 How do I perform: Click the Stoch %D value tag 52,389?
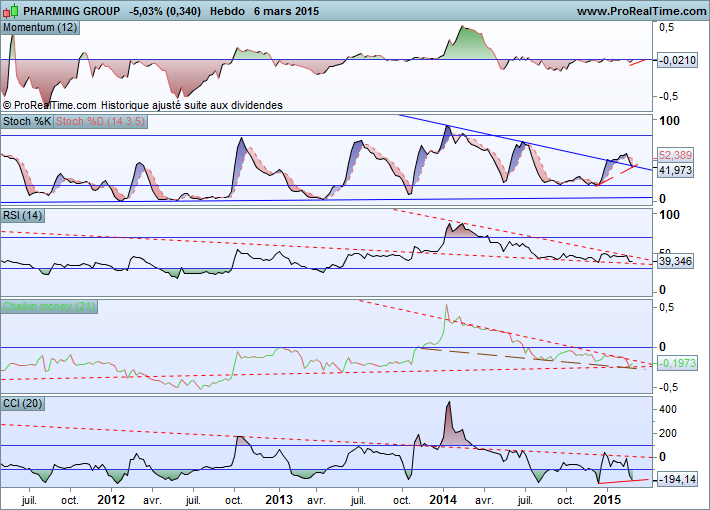pyautogui.click(x=676, y=156)
